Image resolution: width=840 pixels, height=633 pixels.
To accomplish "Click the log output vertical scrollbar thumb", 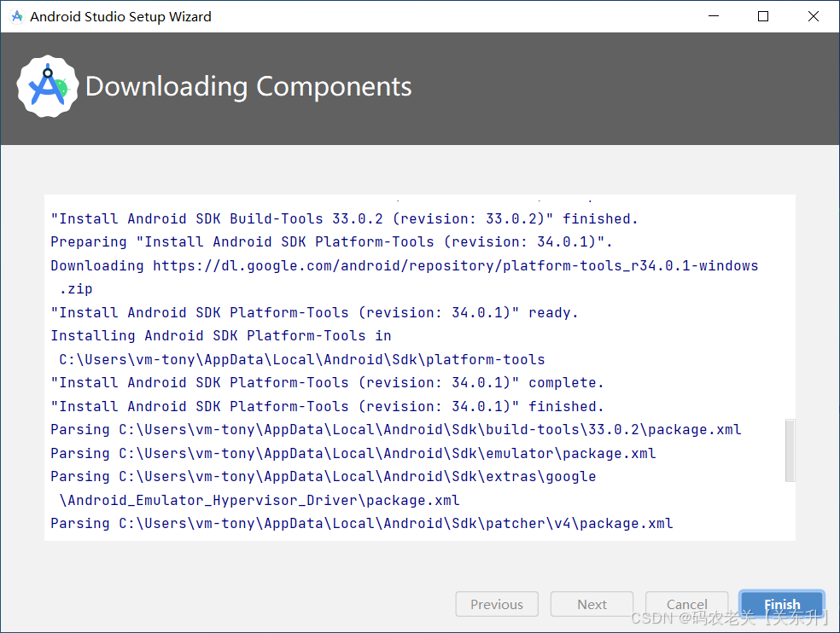I will 790,450.
